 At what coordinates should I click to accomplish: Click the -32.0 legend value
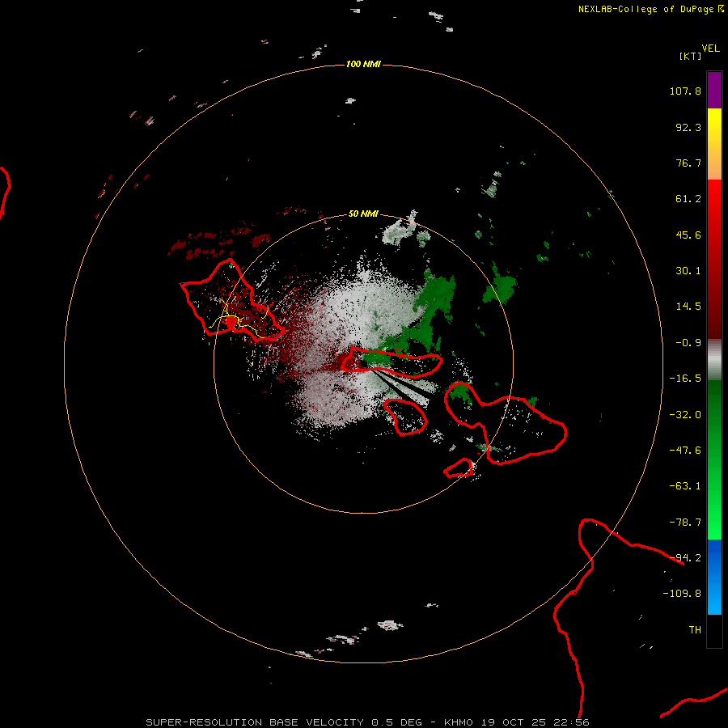point(685,415)
